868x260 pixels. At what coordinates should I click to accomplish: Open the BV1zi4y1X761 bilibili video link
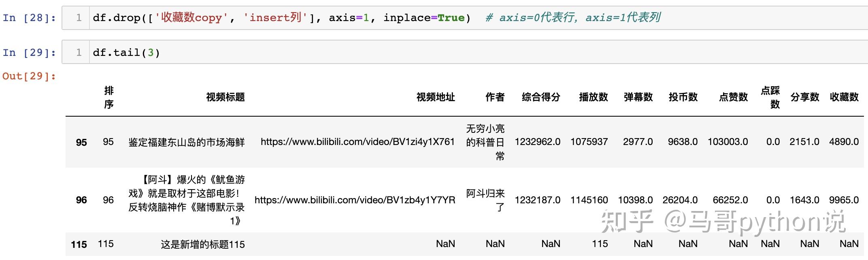click(x=357, y=142)
